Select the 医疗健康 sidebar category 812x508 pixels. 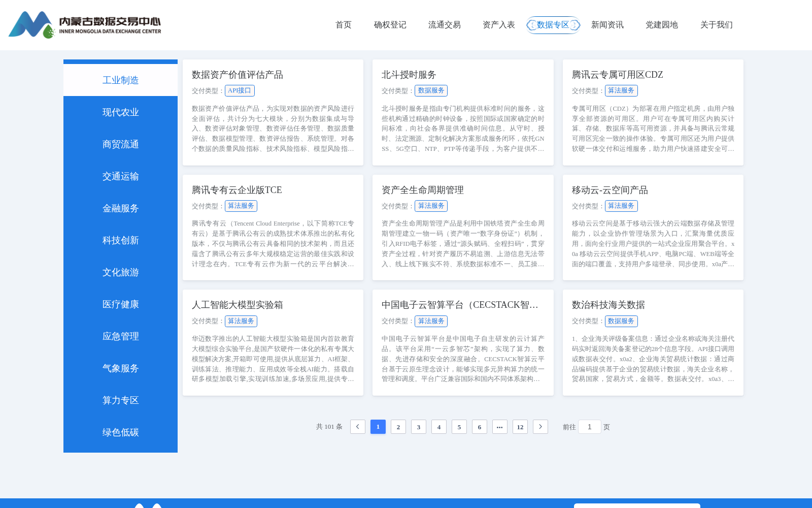[120, 304]
